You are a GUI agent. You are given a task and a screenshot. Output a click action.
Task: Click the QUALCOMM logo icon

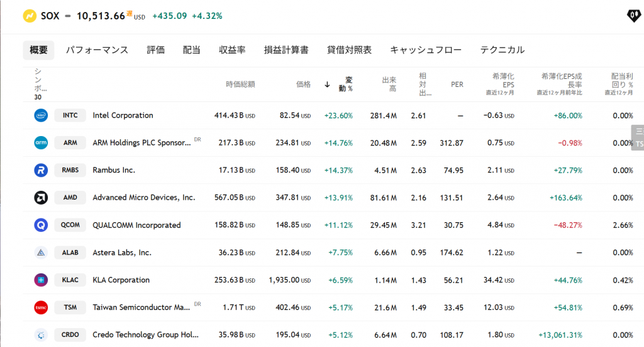click(x=41, y=225)
